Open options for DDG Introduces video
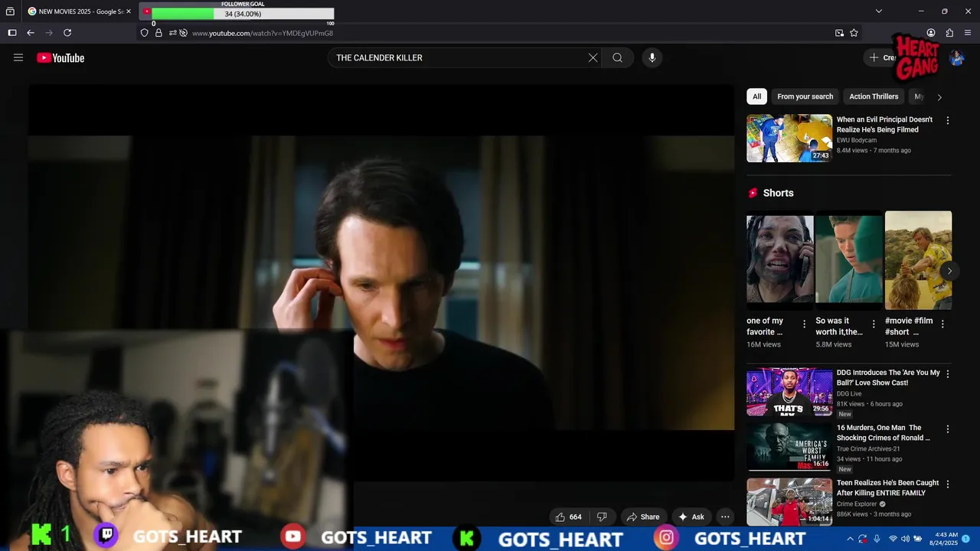This screenshot has width=980, height=551. click(x=948, y=374)
